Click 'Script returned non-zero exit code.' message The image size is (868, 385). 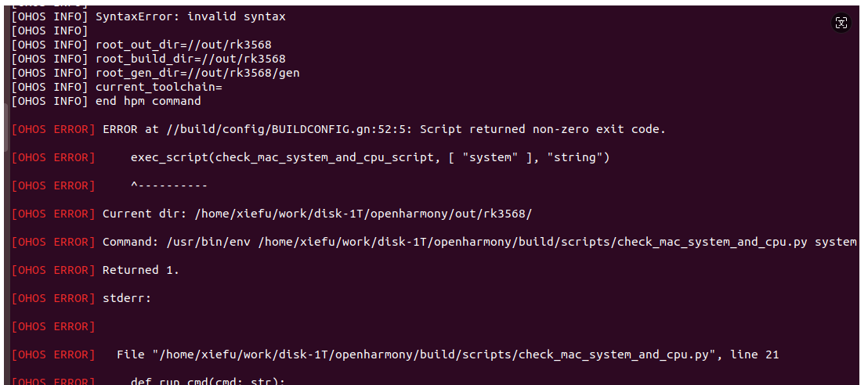point(542,129)
